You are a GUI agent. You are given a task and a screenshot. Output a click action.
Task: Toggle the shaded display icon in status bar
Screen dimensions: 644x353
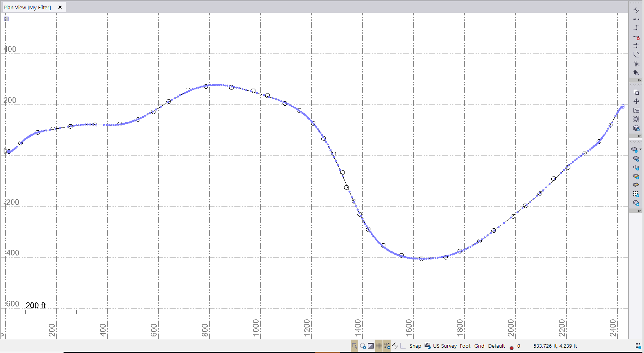(371, 346)
